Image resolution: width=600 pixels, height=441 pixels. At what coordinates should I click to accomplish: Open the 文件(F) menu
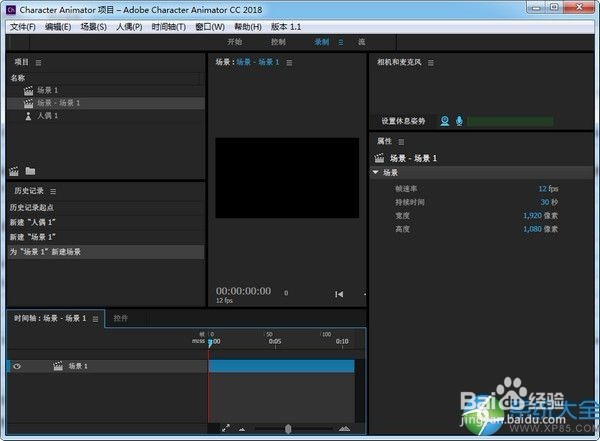[23, 27]
